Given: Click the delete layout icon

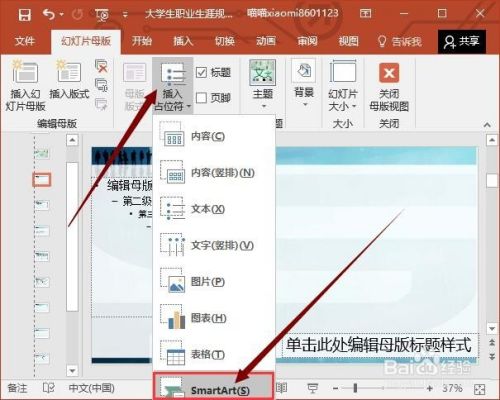Looking at the screenshot, I should click(x=101, y=66).
